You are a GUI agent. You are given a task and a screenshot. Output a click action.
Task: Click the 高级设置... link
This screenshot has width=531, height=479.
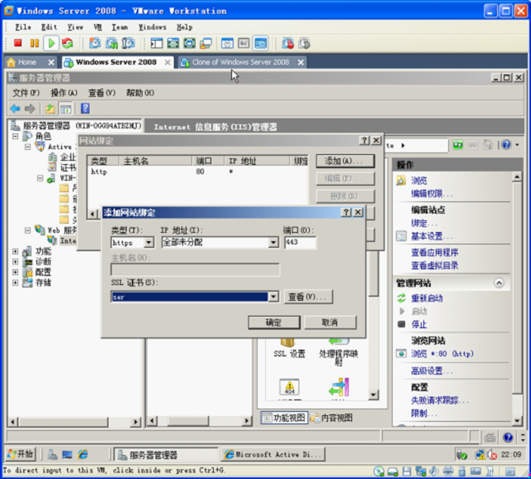(x=431, y=371)
